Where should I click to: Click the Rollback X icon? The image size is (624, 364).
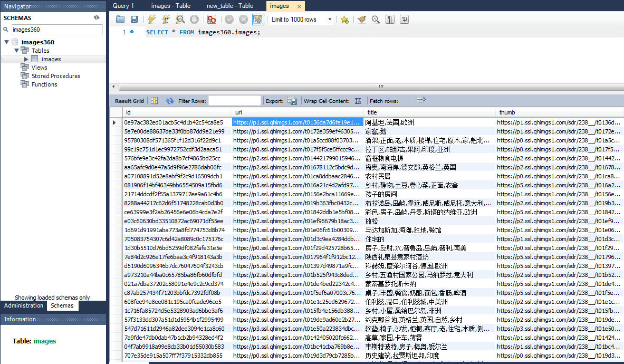(x=244, y=20)
